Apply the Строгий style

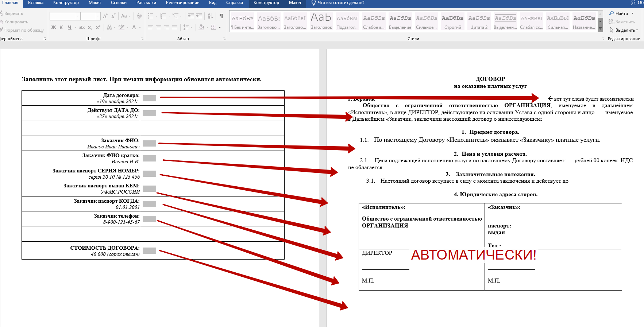[x=452, y=22]
